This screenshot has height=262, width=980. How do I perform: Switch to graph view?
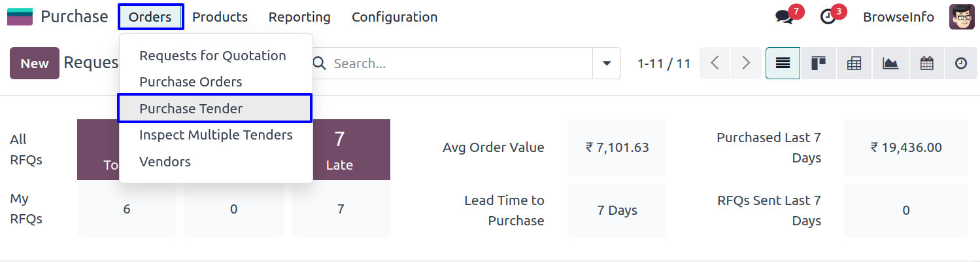pyautogui.click(x=890, y=64)
